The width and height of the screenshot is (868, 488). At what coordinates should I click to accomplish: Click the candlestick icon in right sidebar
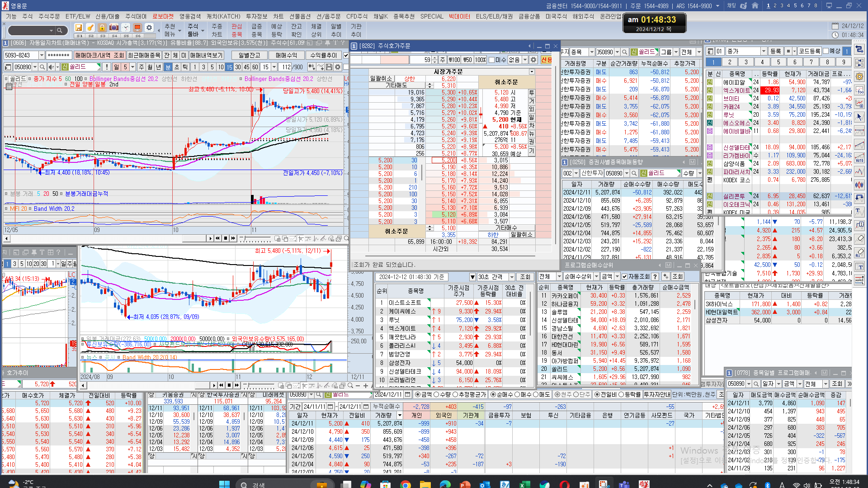[x=859, y=185]
